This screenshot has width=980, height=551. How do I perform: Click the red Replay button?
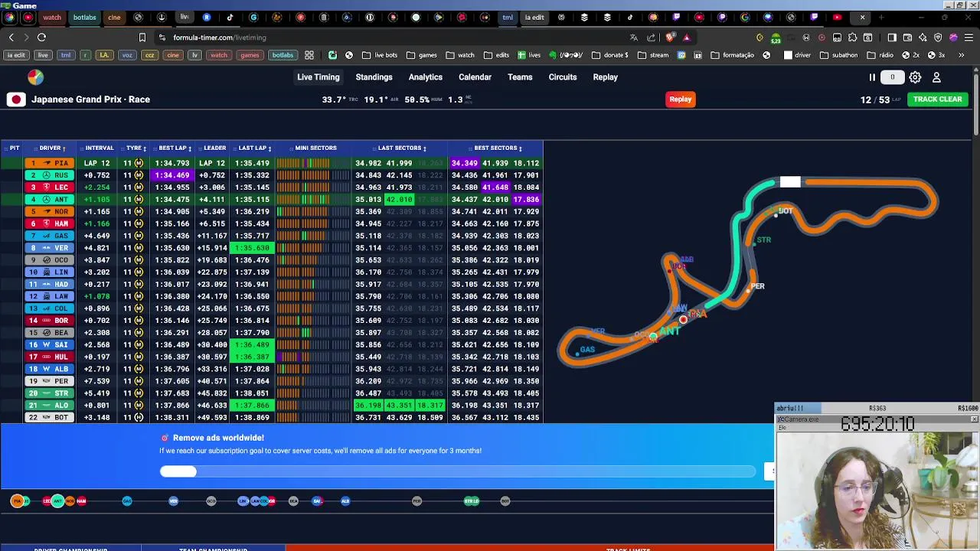coord(680,99)
